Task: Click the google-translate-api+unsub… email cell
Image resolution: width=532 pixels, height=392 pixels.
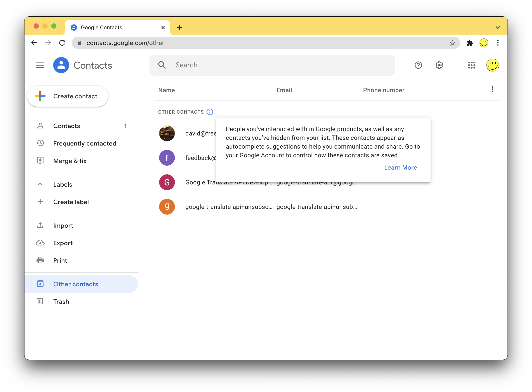Action: (x=316, y=207)
